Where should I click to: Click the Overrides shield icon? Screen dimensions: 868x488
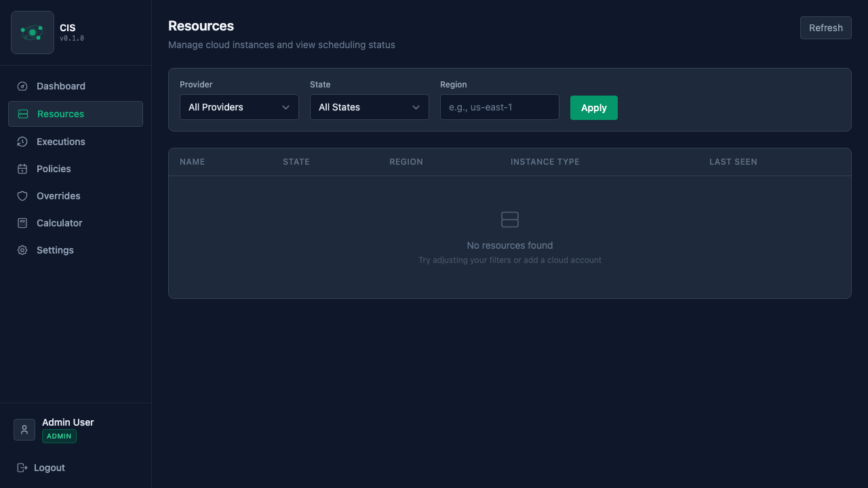click(22, 196)
